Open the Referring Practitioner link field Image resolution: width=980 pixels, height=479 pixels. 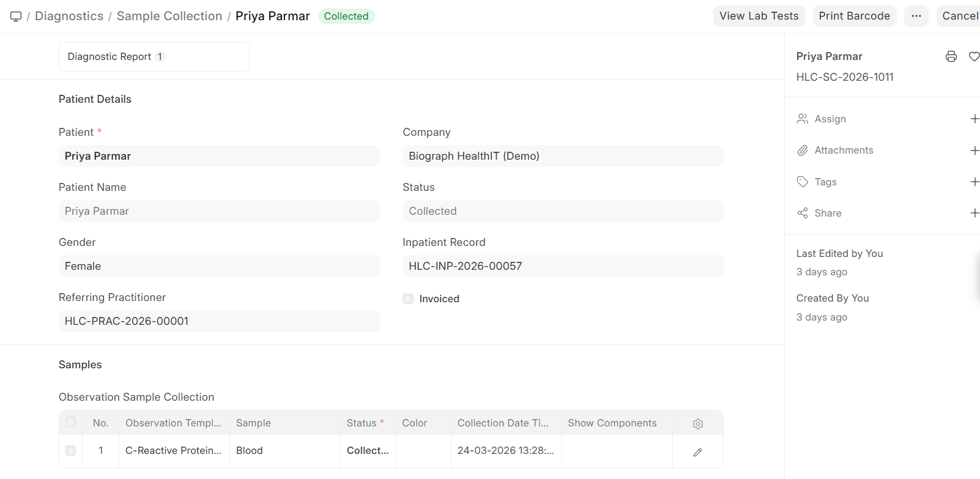click(218, 321)
